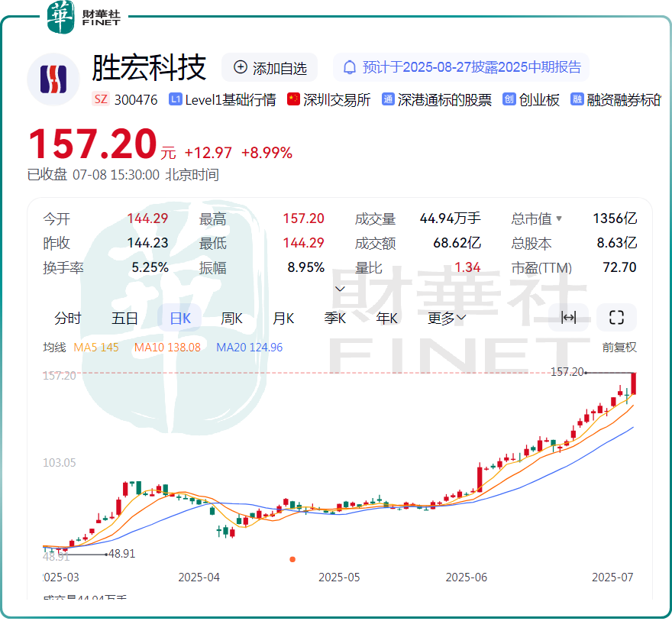This screenshot has width=672, height=634.
Task: Switch to 月K chart tab
Action: [x=284, y=318]
